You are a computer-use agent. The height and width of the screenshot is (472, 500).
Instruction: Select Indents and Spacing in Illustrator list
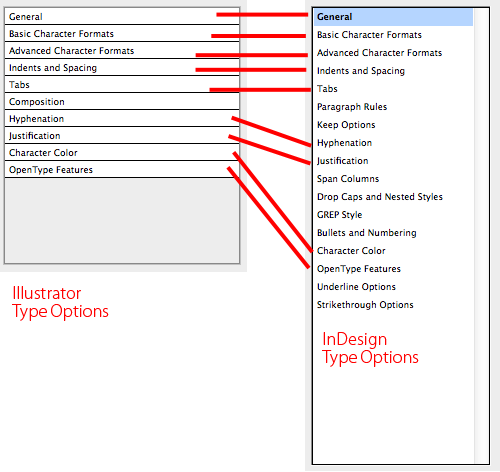point(122,67)
